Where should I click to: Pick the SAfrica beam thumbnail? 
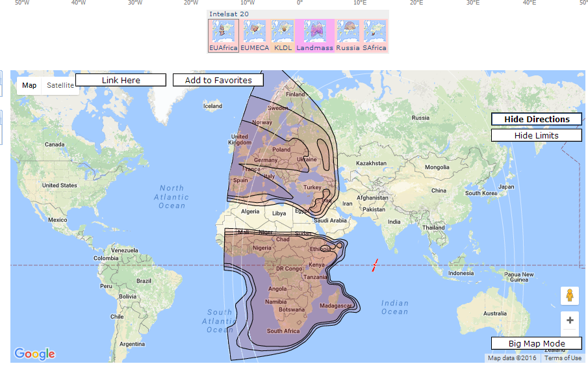375,35
